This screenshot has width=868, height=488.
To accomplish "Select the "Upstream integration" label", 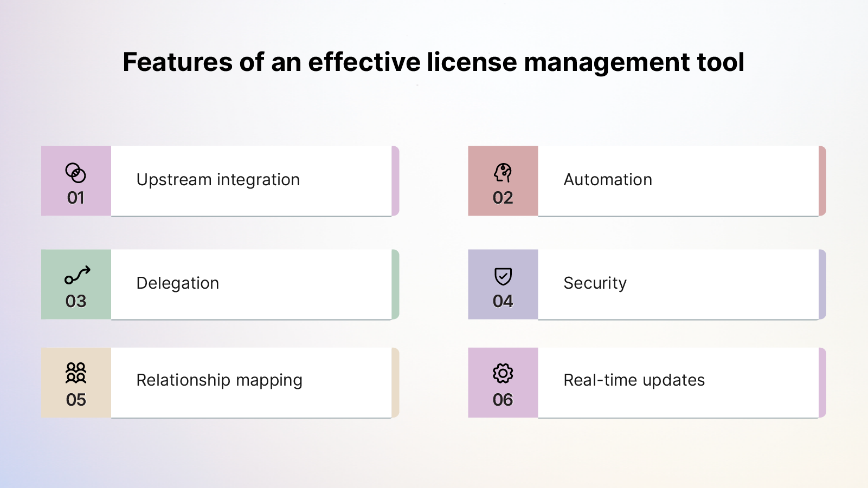I will [218, 180].
